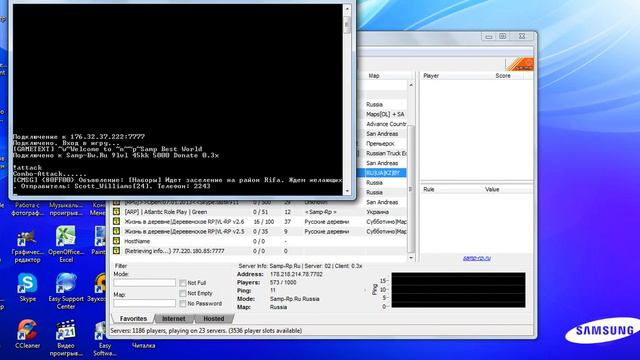
Task: Select the Retrieving info 77.220.180.85:7777 row
Action: click(259, 251)
